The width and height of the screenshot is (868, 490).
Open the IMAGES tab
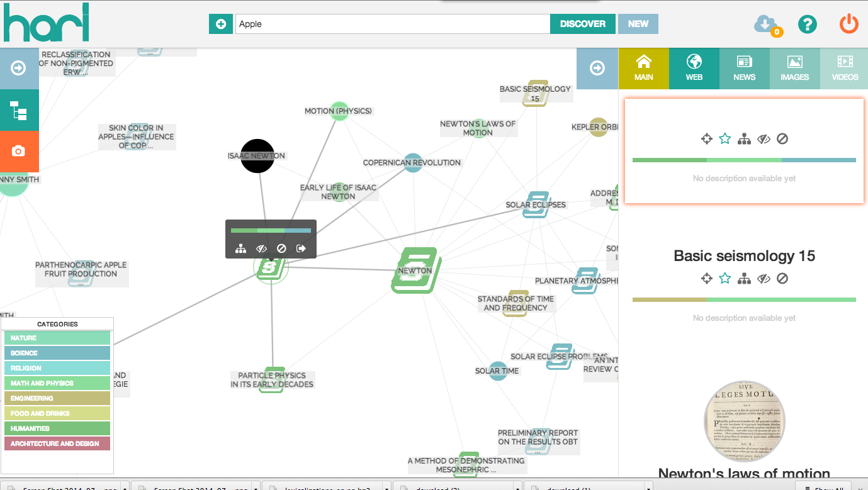coord(794,69)
